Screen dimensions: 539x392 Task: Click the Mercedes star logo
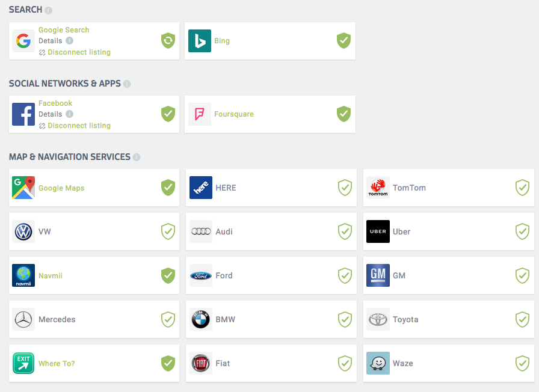pos(23,319)
